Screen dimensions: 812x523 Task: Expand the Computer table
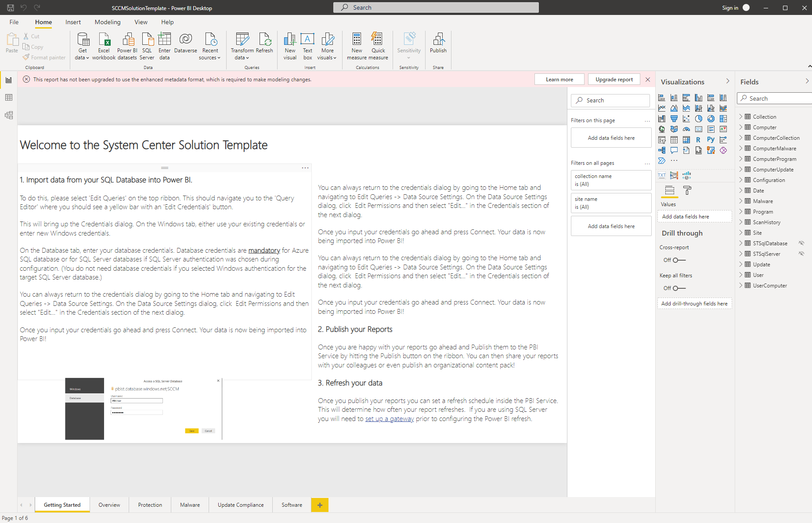[741, 127]
